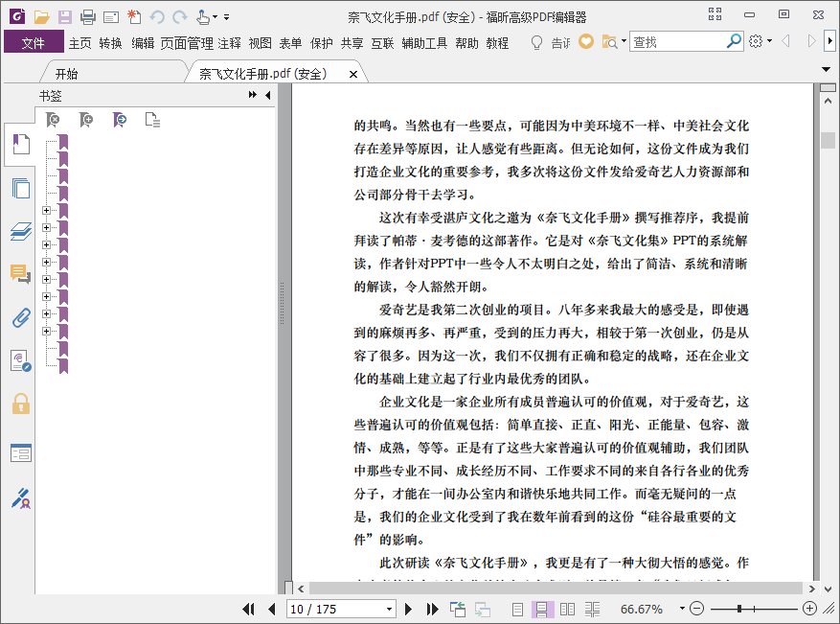Open the 保护 ribbon tab
Image resolution: width=840 pixels, height=624 pixels.
(x=322, y=43)
